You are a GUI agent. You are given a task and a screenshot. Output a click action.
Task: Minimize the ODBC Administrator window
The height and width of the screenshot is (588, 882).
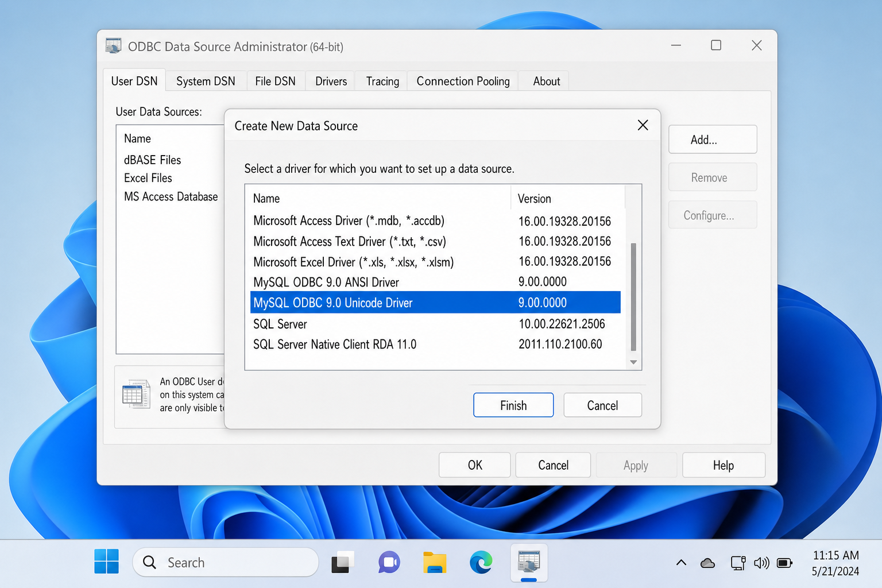click(676, 45)
